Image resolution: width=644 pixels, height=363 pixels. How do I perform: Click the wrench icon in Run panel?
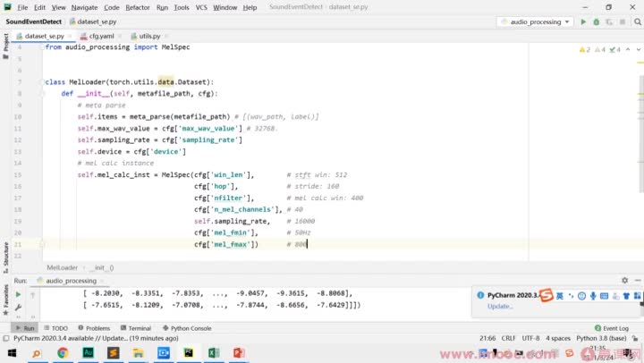tap(18, 308)
